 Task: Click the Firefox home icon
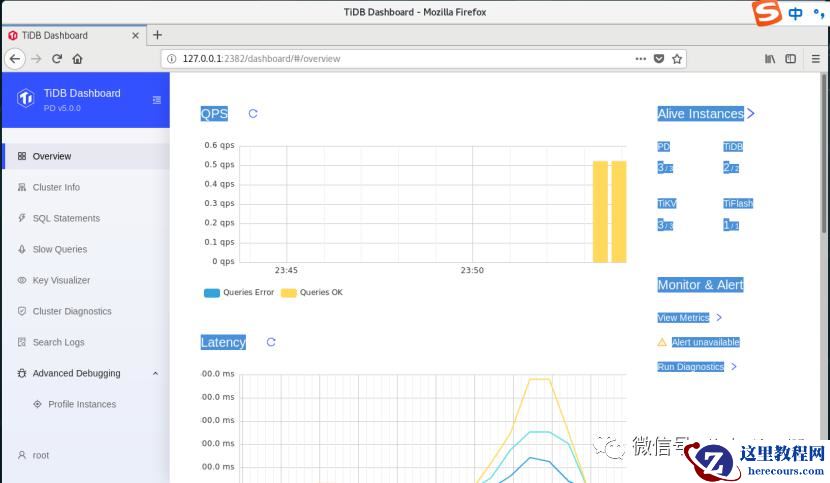pyautogui.click(x=78, y=59)
